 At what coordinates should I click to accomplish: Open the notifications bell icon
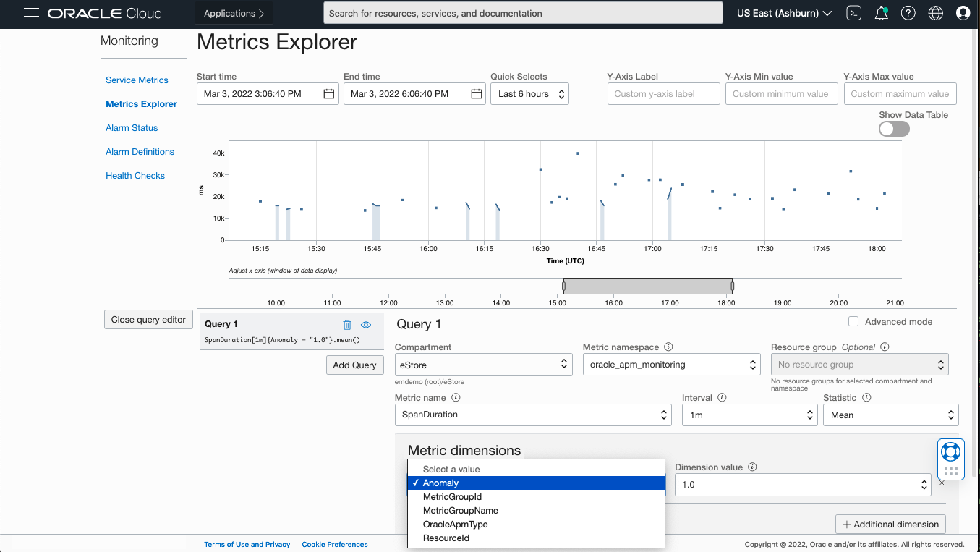pyautogui.click(x=881, y=12)
